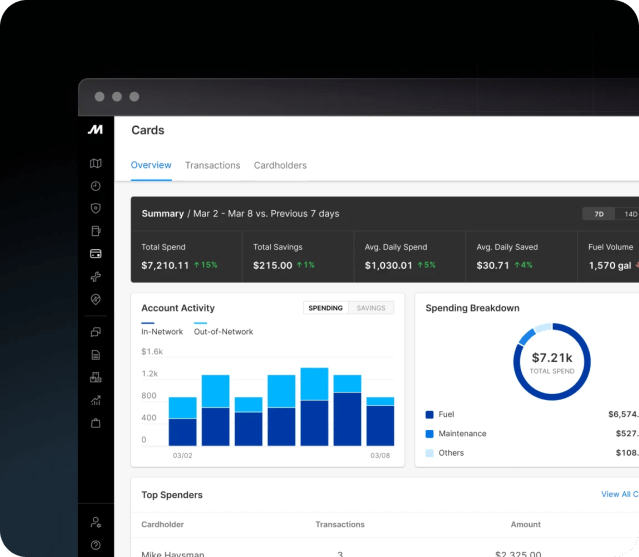Click the Transactions column header in Top Spenders
639x557 pixels.
coord(340,524)
